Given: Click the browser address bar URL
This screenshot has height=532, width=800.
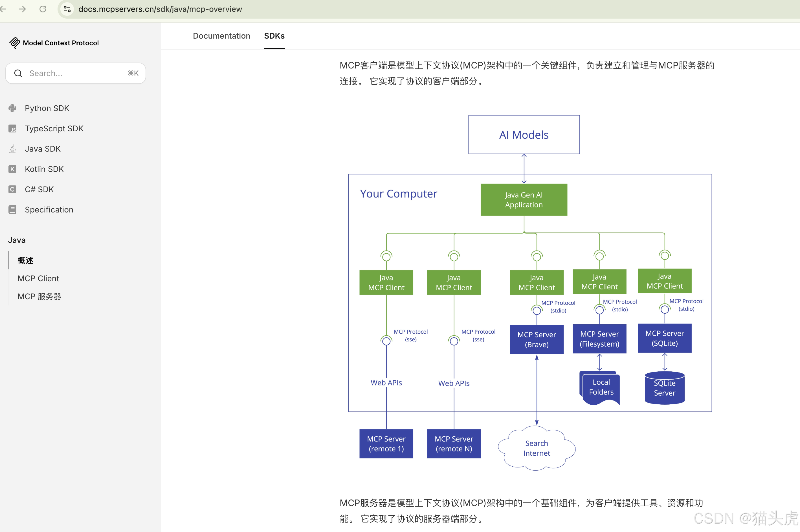Looking at the screenshot, I should point(160,9).
